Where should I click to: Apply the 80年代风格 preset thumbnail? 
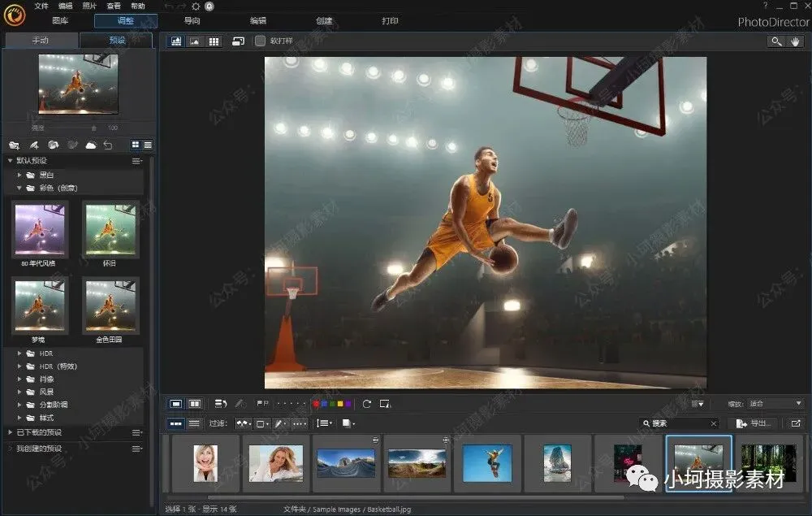click(x=40, y=230)
